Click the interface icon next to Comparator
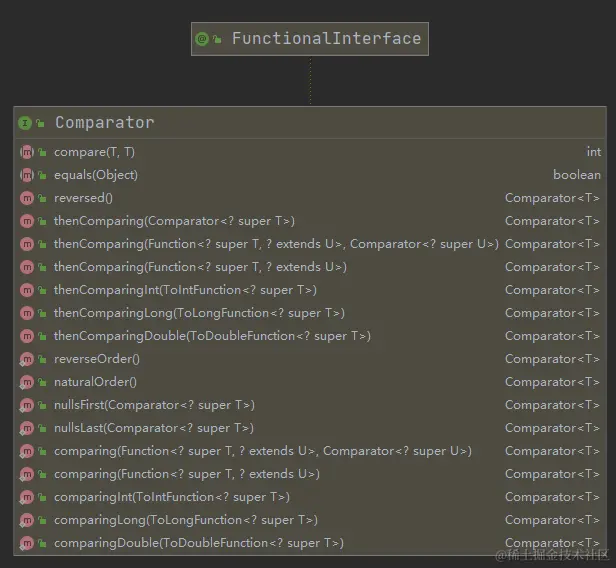The height and width of the screenshot is (568, 616). 25,123
